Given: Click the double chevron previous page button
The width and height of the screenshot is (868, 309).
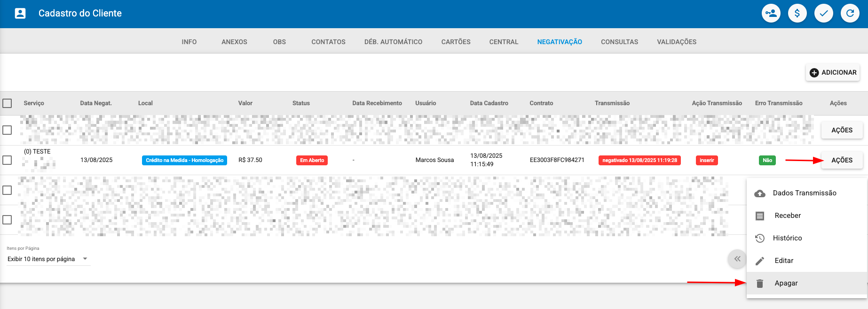Looking at the screenshot, I should click(737, 259).
